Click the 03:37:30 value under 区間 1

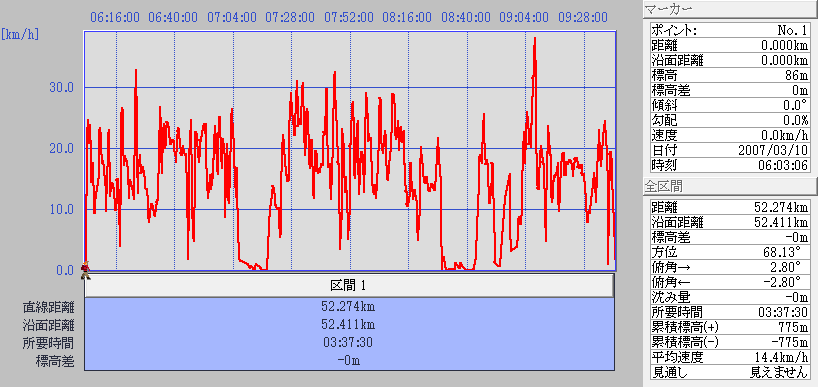coord(349,343)
